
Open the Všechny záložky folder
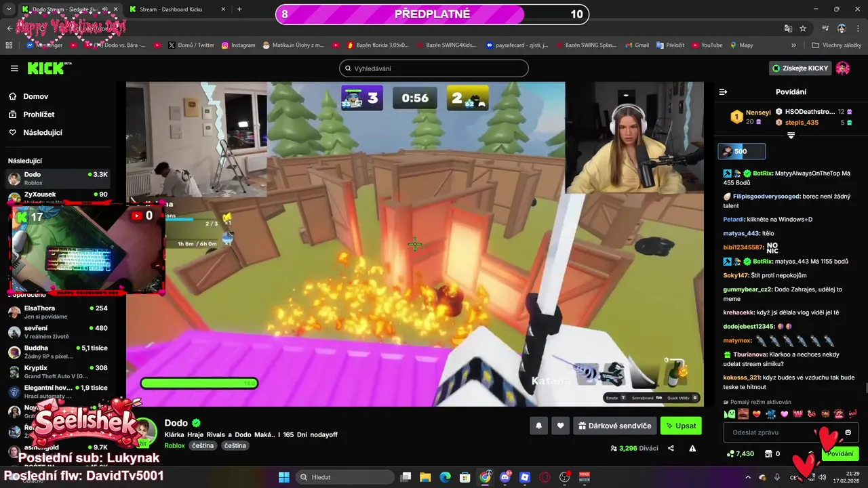click(837, 45)
